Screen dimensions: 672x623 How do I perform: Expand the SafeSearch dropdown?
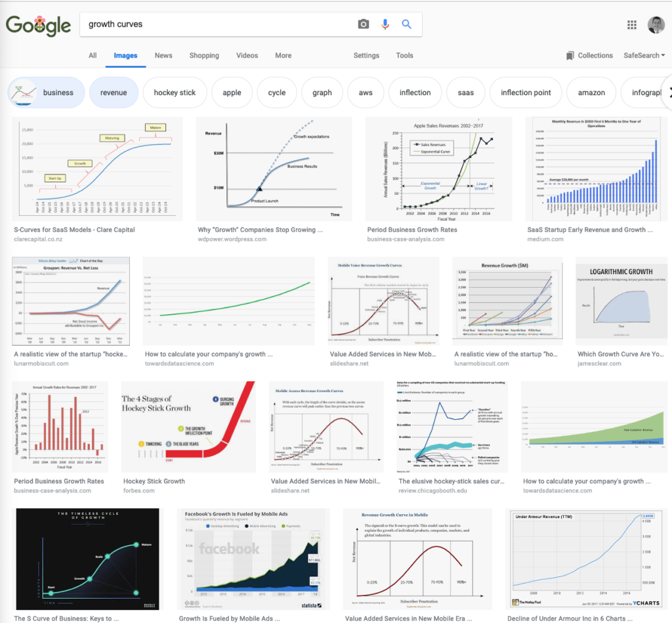(644, 55)
